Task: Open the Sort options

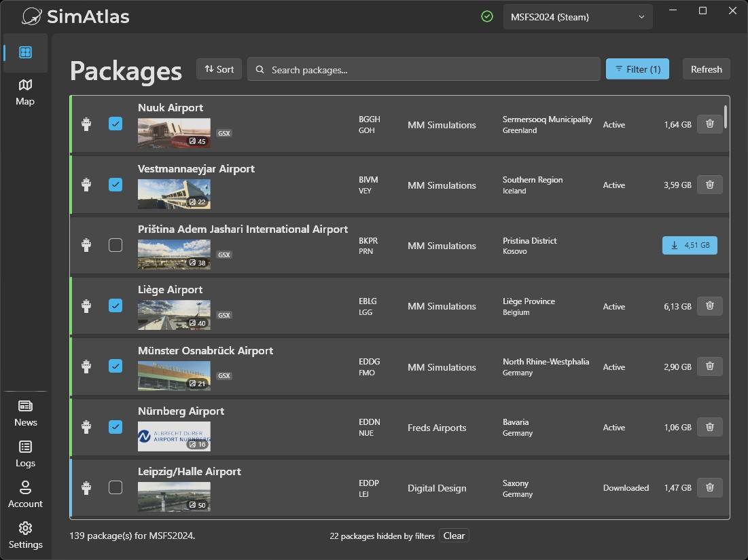Action: (x=219, y=70)
